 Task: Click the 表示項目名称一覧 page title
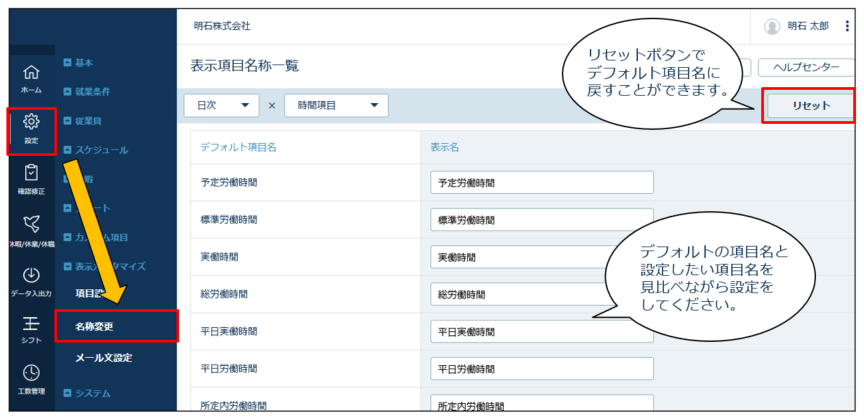pyautogui.click(x=245, y=66)
